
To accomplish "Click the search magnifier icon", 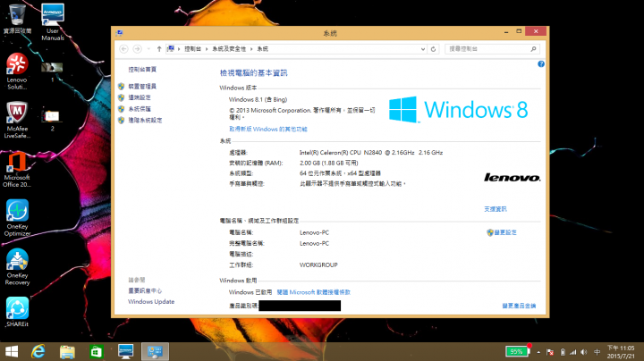I will click(x=533, y=49).
